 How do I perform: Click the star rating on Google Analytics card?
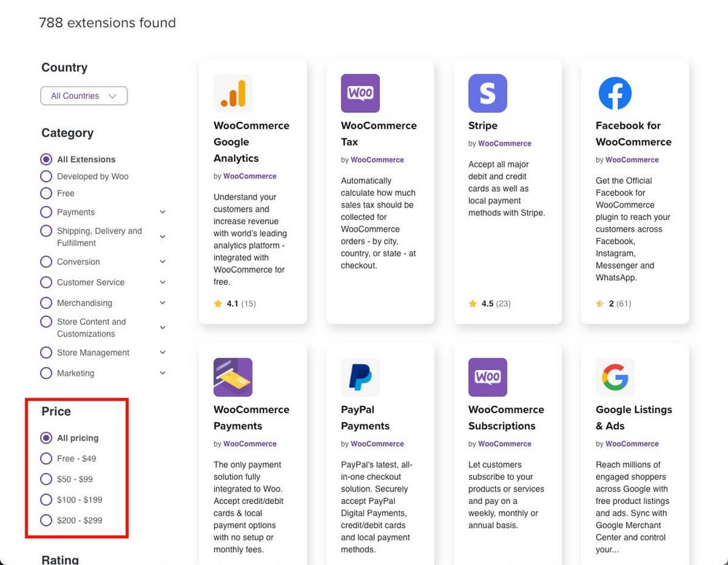click(x=218, y=304)
